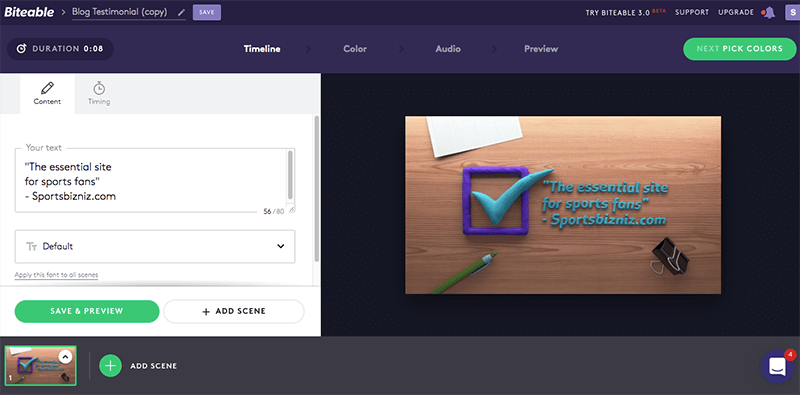Go to the Color step

(x=355, y=49)
